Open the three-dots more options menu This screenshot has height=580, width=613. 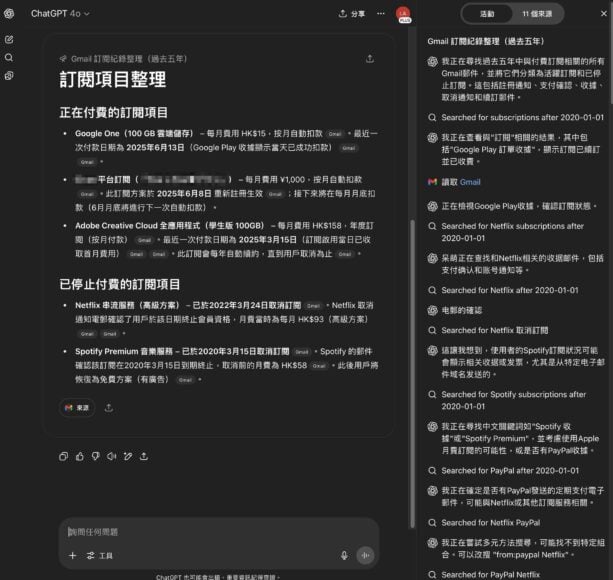click(380, 14)
